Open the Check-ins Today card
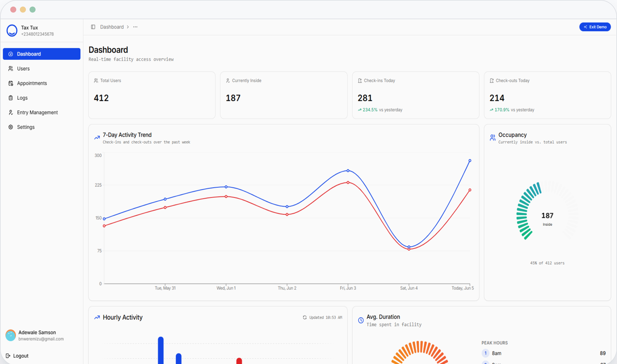The height and width of the screenshot is (364, 617). (x=416, y=95)
